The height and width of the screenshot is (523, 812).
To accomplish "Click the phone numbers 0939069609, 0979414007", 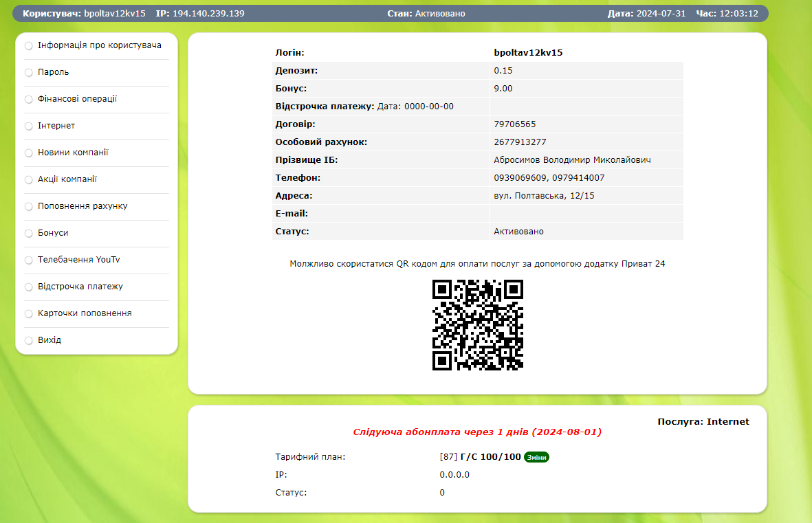I will [x=549, y=177].
